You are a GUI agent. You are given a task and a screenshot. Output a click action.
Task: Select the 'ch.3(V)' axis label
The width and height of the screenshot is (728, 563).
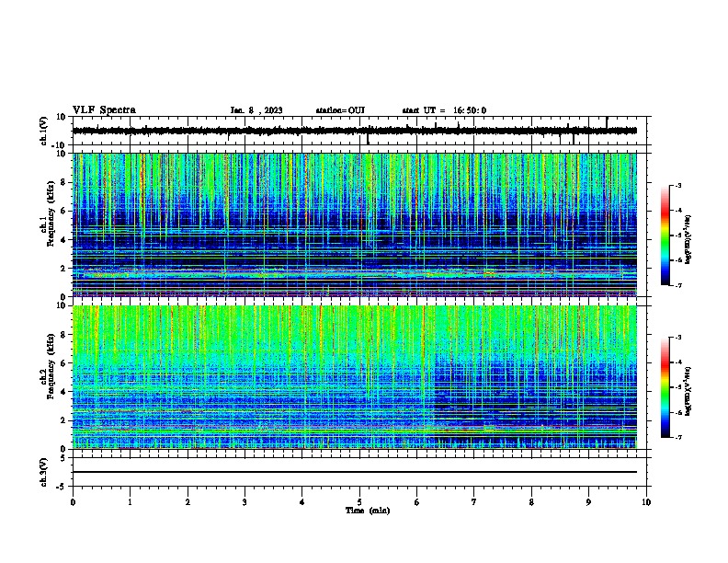click(x=43, y=472)
